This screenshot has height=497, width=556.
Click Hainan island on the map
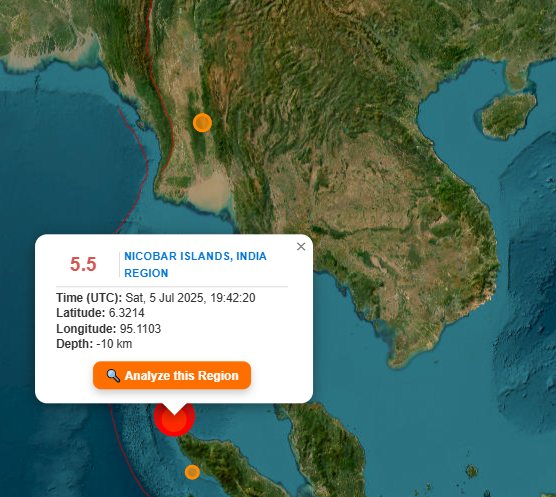509,115
